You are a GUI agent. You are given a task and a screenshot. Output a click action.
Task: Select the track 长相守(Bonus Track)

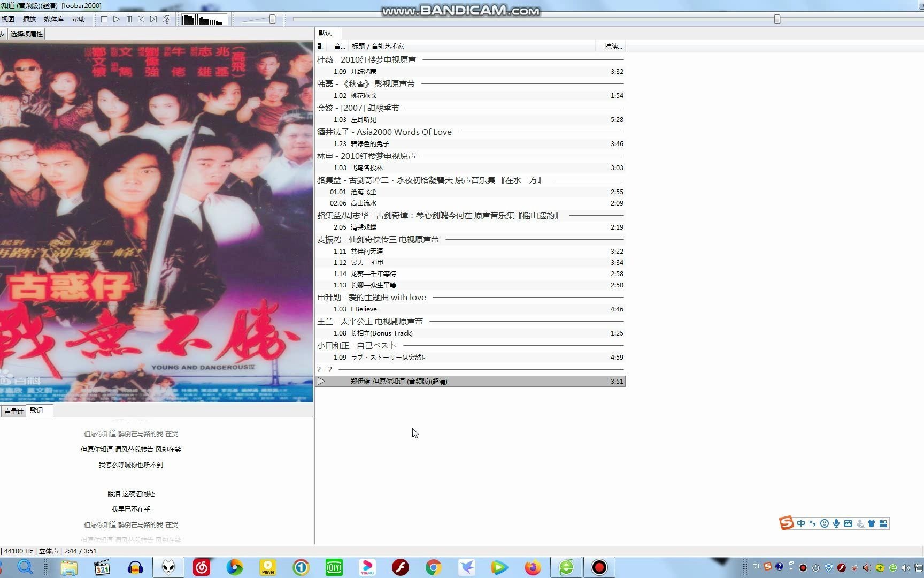coord(470,333)
